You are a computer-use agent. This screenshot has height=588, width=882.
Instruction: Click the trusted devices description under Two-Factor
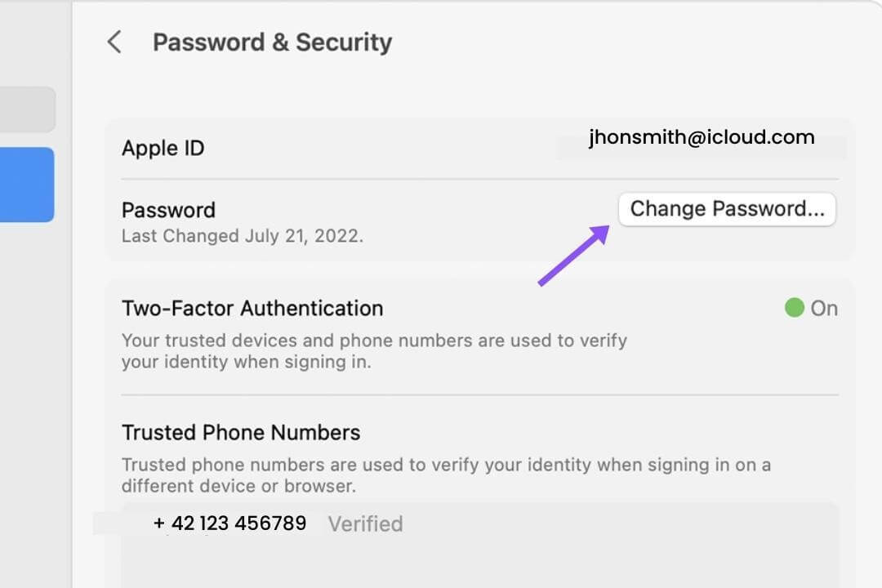click(373, 350)
